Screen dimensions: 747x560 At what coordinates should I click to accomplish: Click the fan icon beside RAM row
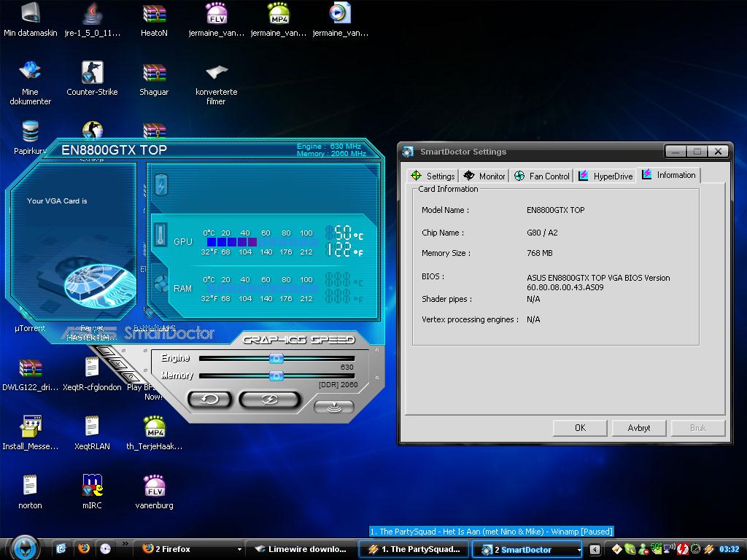pyautogui.click(x=161, y=284)
